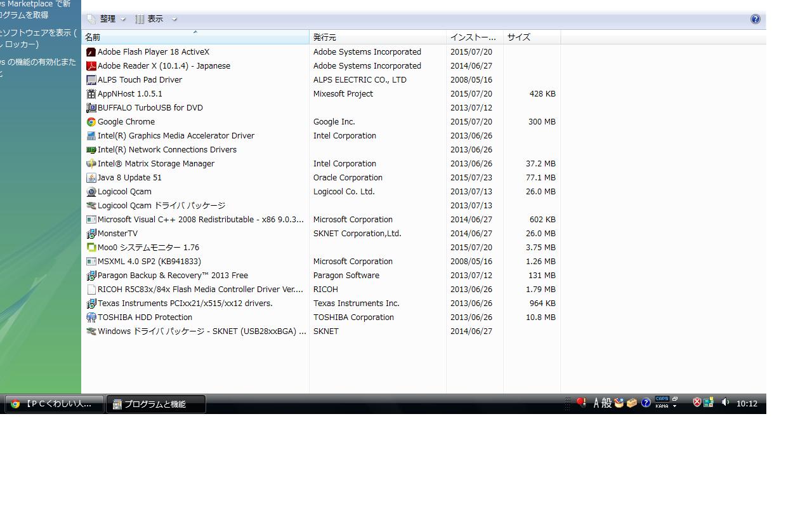The height and width of the screenshot is (508, 812).
Task: Click the ALPS Touch Pad Driver icon
Action: tap(91, 80)
